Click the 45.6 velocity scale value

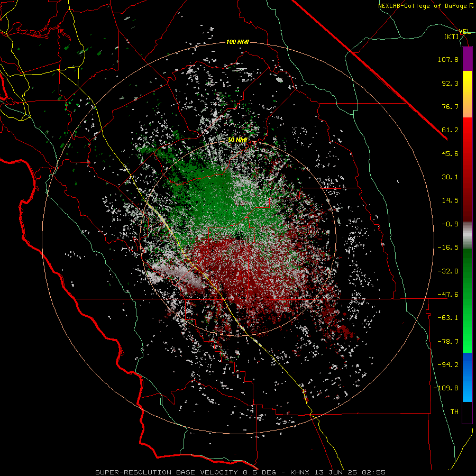[x=450, y=153]
